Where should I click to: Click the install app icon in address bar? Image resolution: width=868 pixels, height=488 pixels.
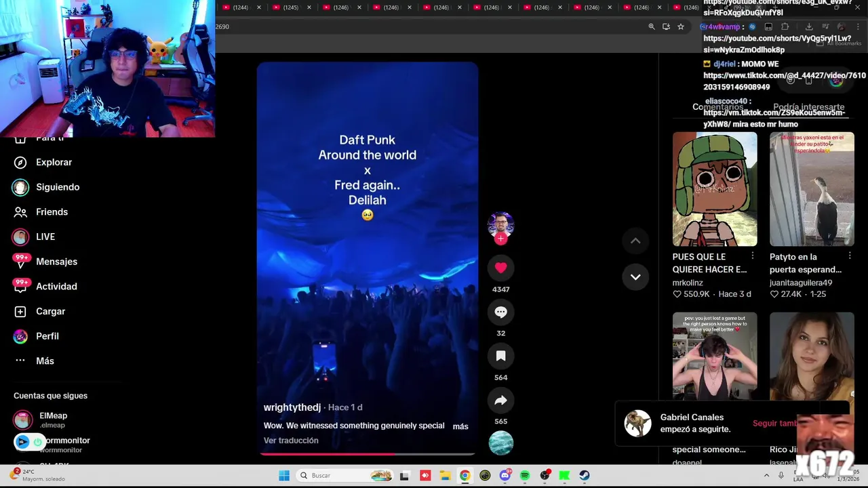[666, 26]
